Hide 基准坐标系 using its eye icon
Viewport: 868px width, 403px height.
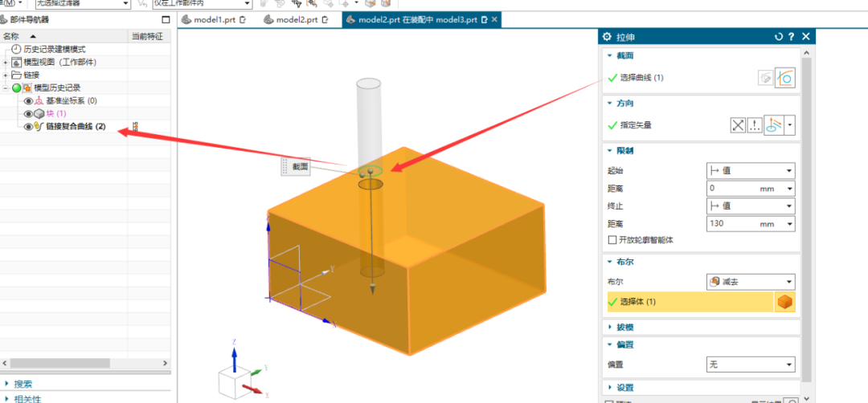29,101
